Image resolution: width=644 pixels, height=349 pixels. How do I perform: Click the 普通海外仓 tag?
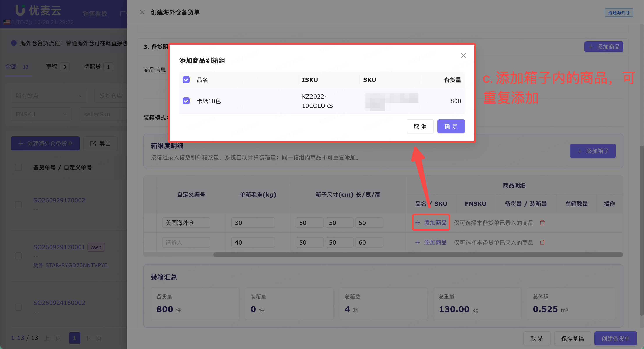tap(619, 12)
